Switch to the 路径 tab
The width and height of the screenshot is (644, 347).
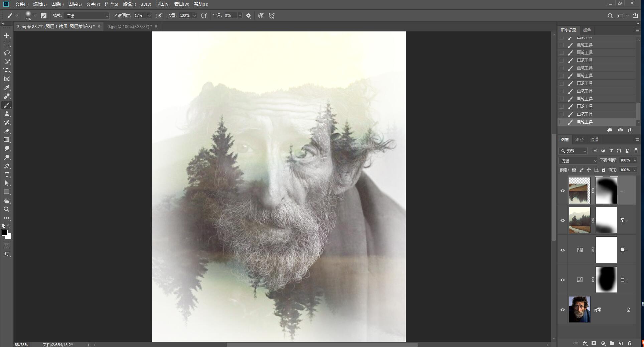click(x=580, y=139)
